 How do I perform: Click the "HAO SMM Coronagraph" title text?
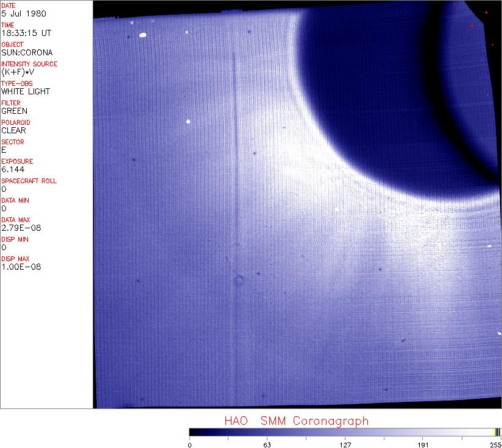[x=296, y=421]
